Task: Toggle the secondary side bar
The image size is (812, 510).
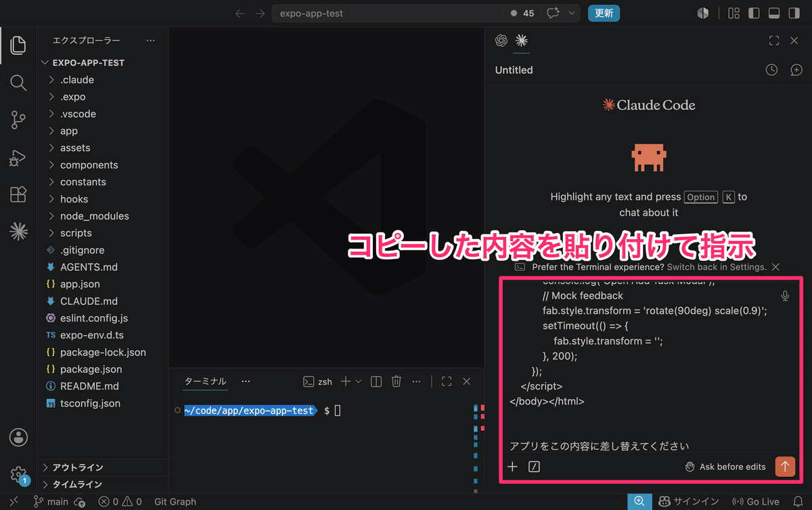Action: pyautogui.click(x=794, y=13)
